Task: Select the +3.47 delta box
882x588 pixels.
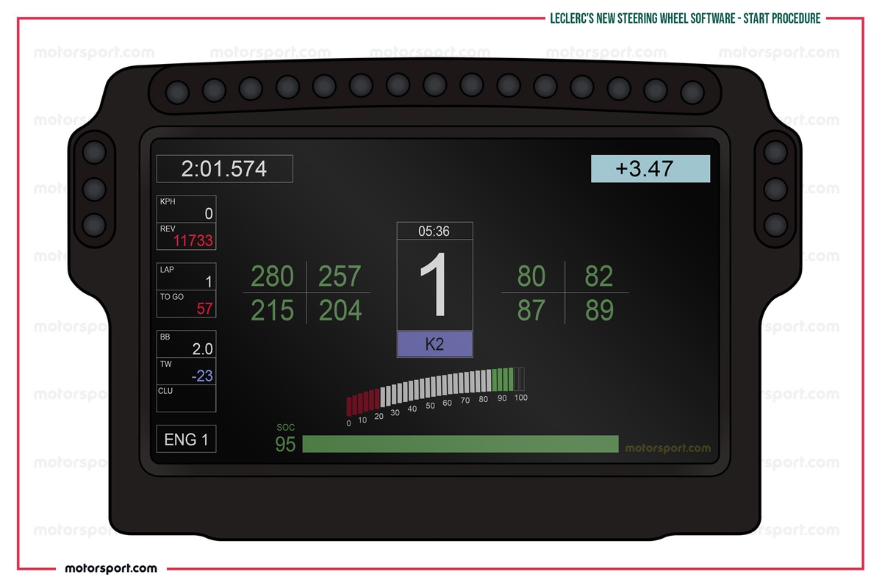Action: [x=650, y=168]
